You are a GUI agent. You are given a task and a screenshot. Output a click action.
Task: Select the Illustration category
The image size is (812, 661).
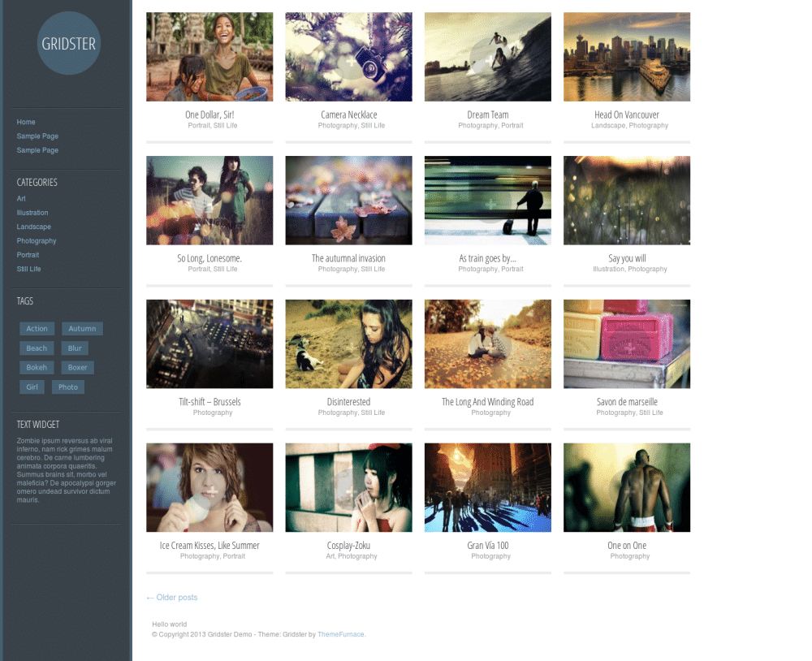pyautogui.click(x=32, y=213)
